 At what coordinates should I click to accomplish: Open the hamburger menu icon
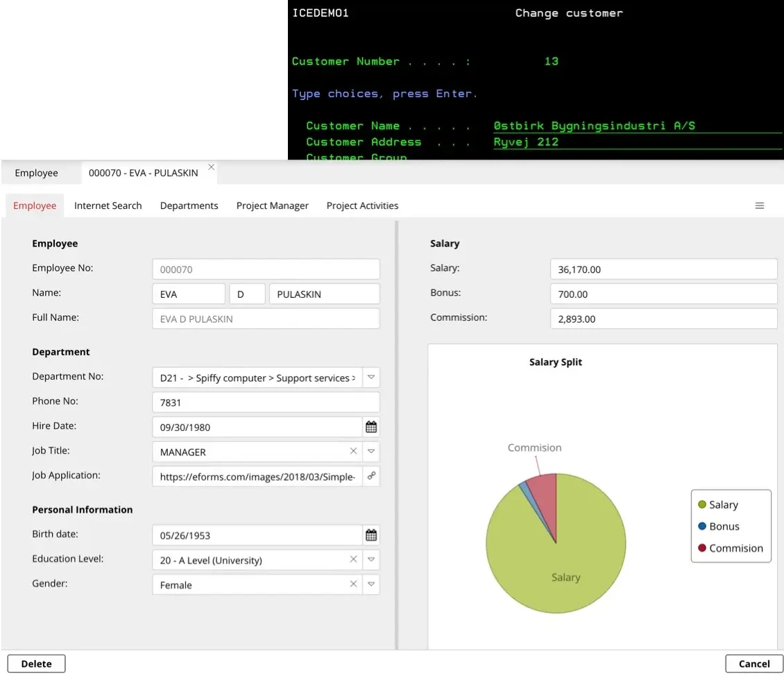click(x=759, y=205)
